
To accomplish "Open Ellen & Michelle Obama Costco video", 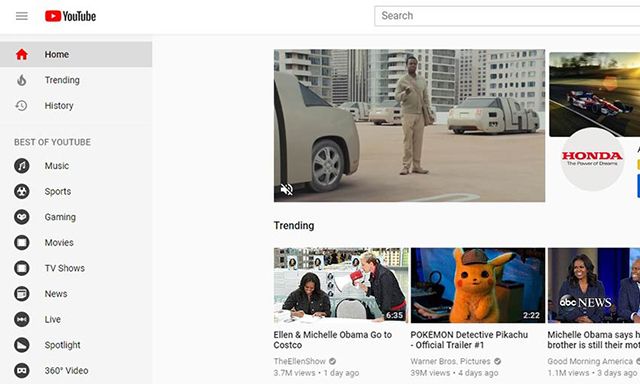I will pos(333,340).
